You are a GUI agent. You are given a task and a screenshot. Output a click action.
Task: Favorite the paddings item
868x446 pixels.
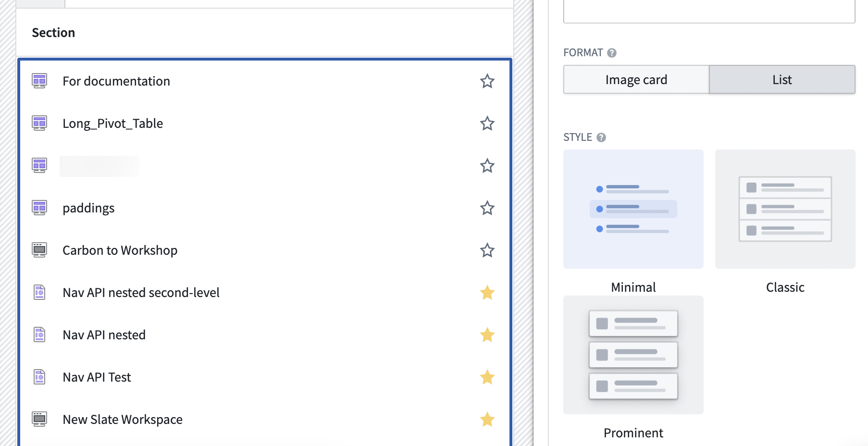[x=487, y=208]
